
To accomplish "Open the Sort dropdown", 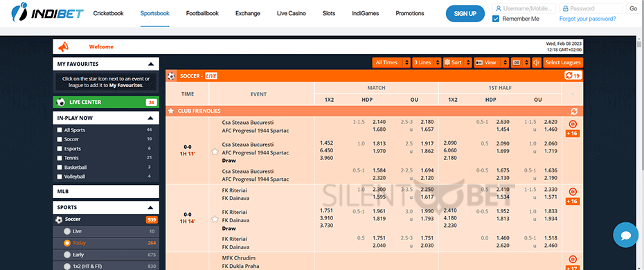I will (x=458, y=62).
